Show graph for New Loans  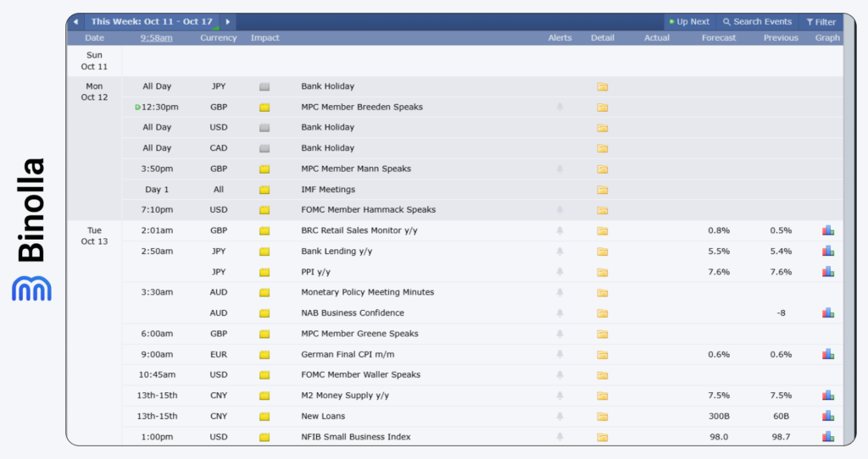tap(828, 415)
